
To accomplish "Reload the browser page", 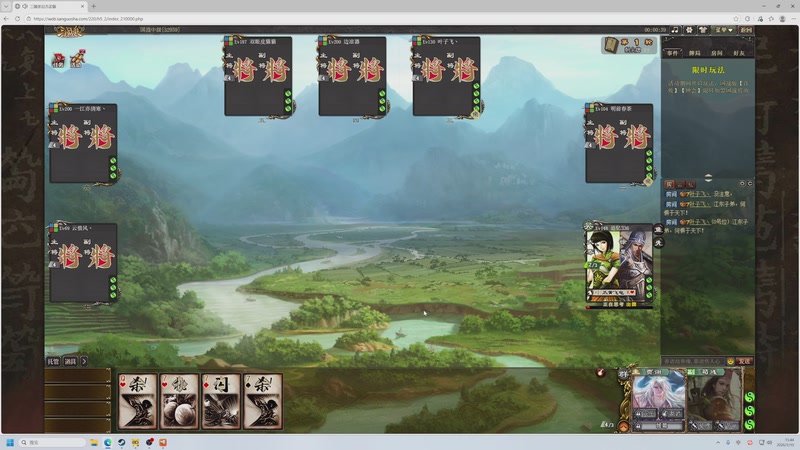I will 17,18.
